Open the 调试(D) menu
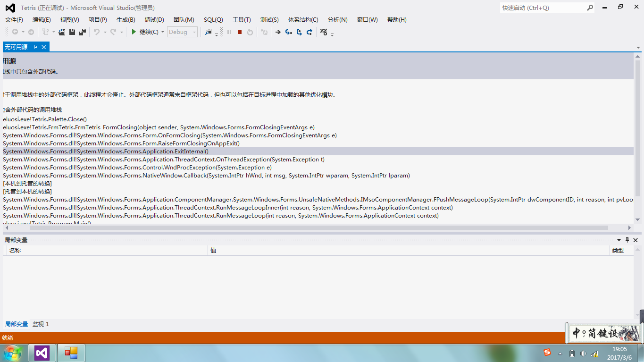The height and width of the screenshot is (362, 644). tap(154, 20)
